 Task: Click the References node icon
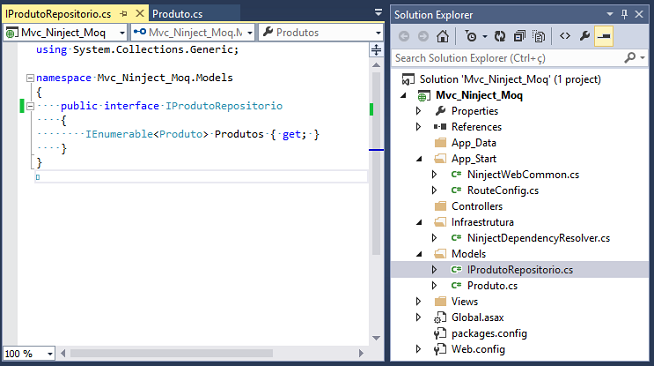point(440,127)
